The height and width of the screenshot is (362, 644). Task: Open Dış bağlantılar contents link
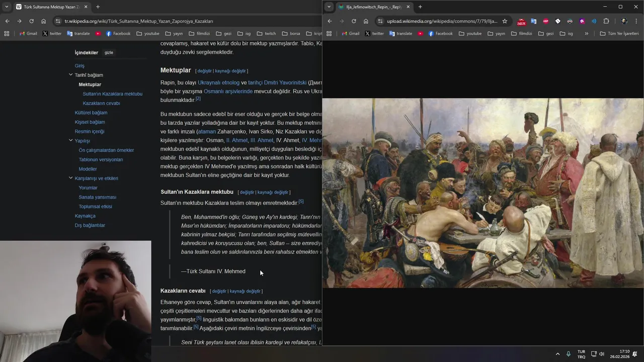[90, 225]
